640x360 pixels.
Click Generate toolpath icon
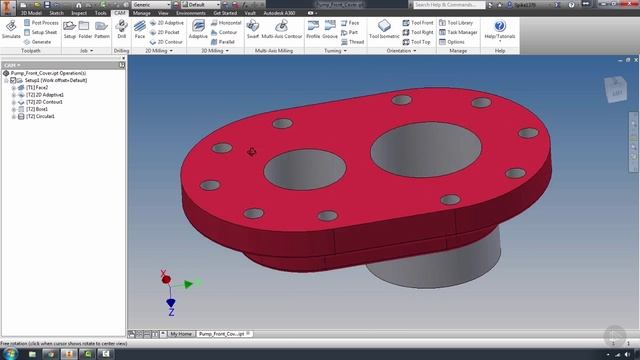click(38, 42)
